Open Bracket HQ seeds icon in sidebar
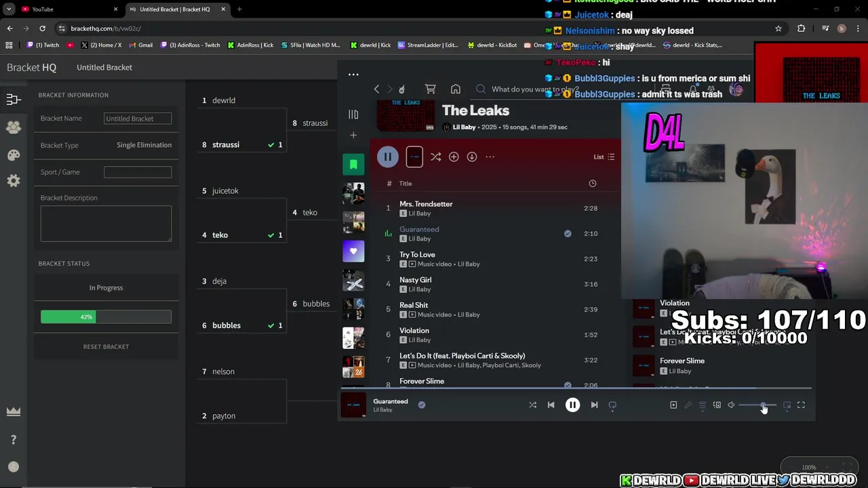Screen dimensions: 868x488 click(13, 100)
